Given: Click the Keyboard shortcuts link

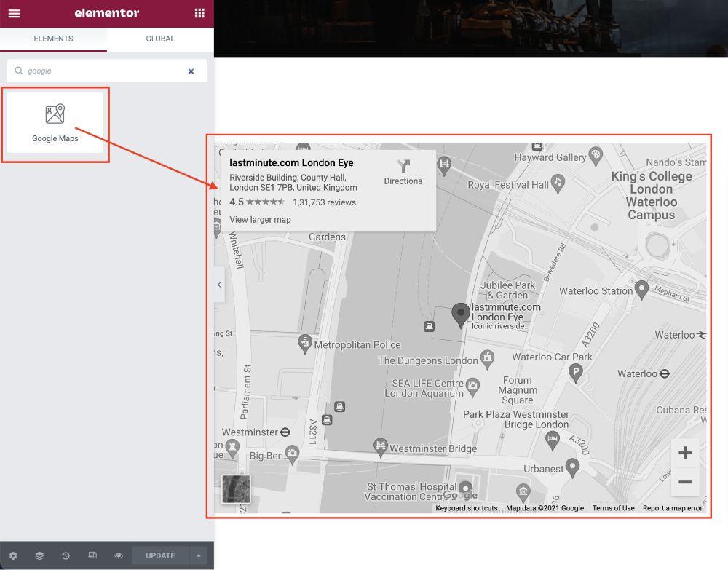Looking at the screenshot, I should pos(466,508).
